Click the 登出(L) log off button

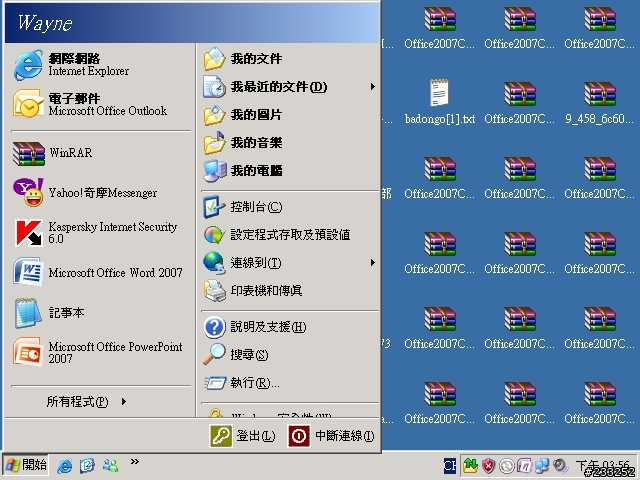pos(242,436)
